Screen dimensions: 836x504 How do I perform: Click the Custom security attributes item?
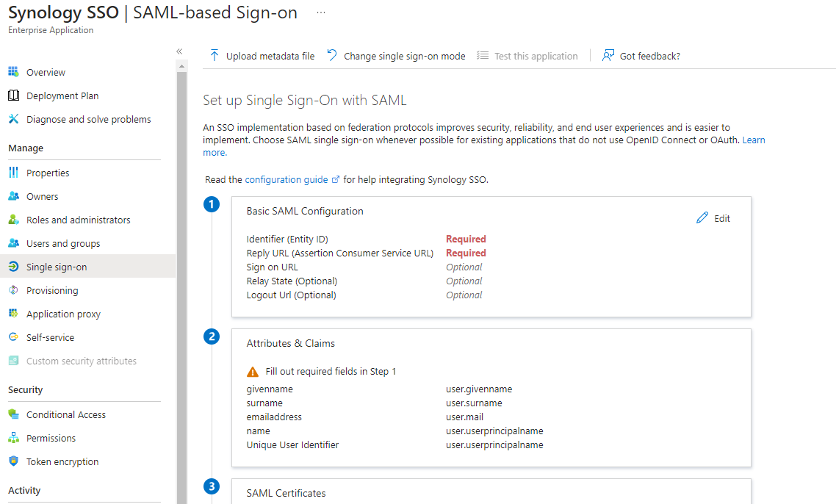[82, 361]
